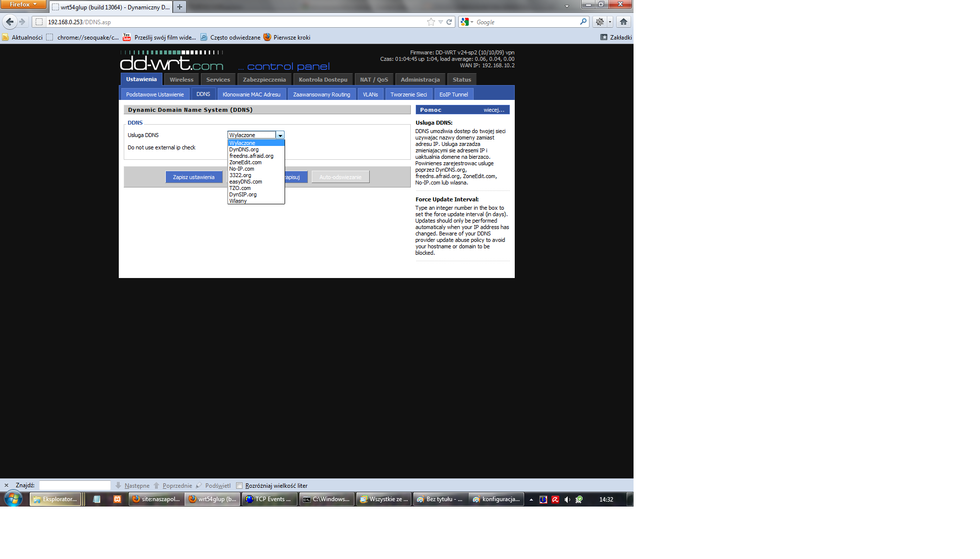This screenshot has height=559, width=980.
Task: Click the wiecej help link
Action: click(x=494, y=109)
